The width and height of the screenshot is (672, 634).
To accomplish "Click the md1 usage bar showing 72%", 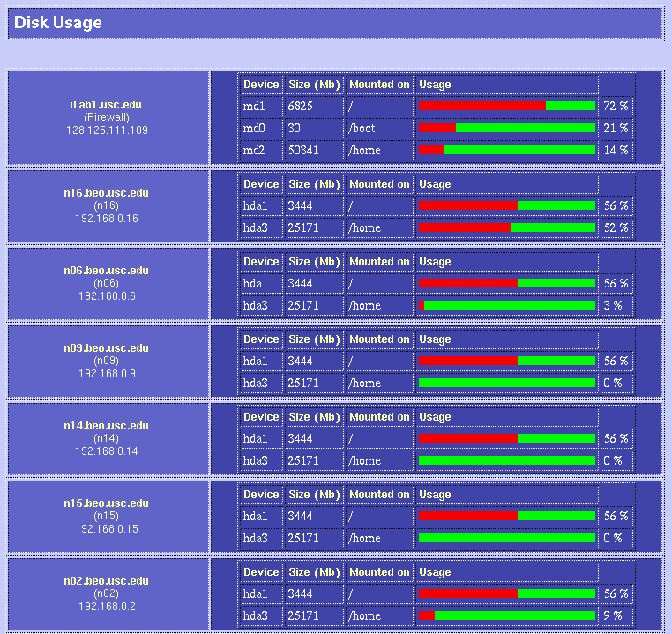I will point(507,106).
